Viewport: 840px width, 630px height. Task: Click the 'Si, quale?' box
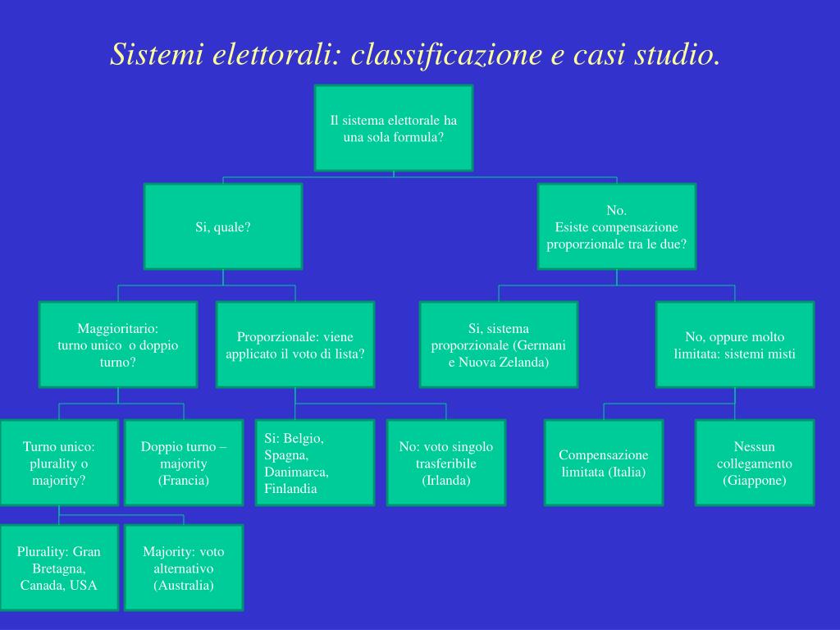[223, 226]
